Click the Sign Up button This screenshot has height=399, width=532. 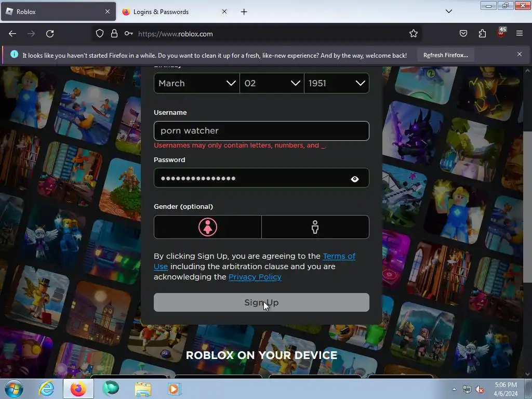tap(261, 302)
